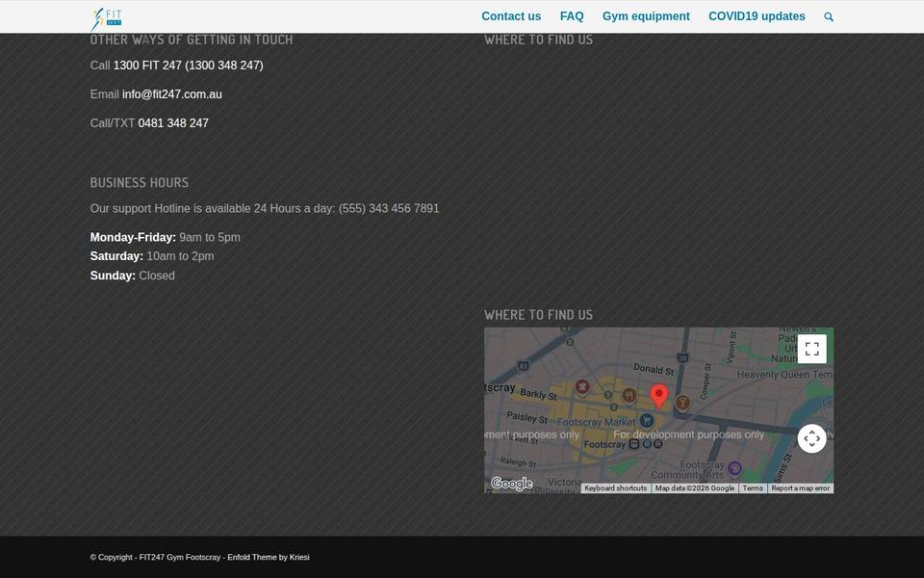Click the map Terms link
The image size is (924, 578).
(x=753, y=488)
